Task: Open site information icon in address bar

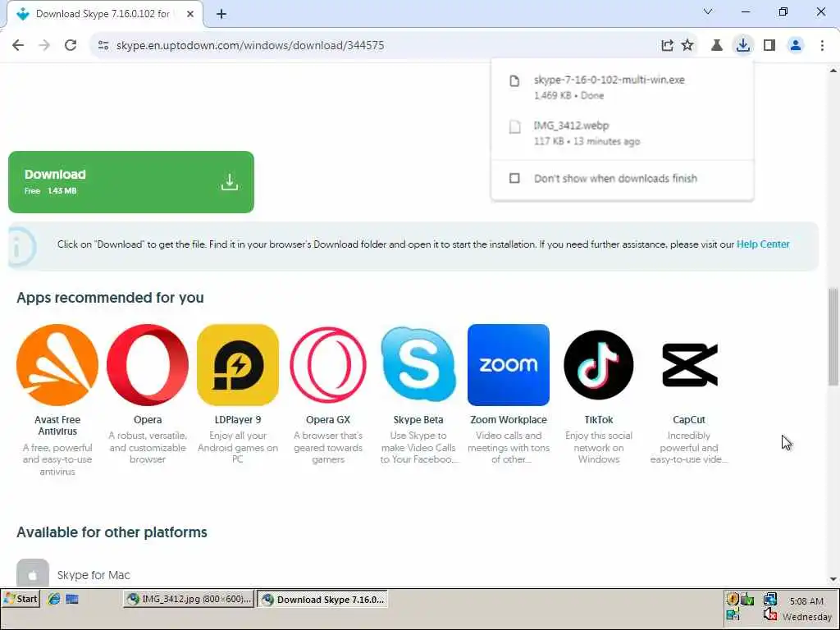Action: [x=103, y=46]
